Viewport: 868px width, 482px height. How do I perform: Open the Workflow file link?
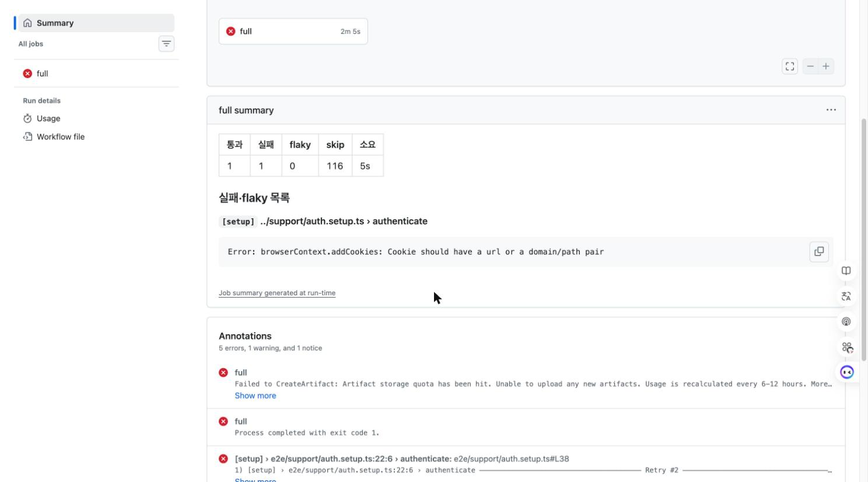(x=61, y=137)
